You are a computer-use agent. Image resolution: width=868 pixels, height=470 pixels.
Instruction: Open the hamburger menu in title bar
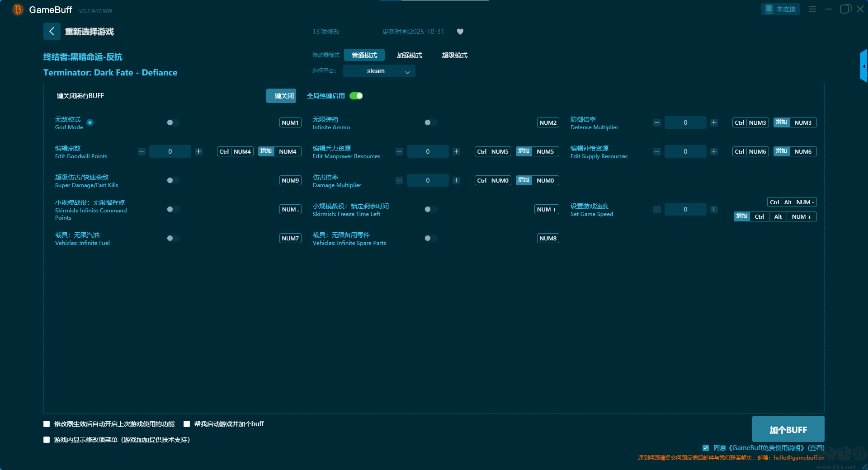(812, 9)
